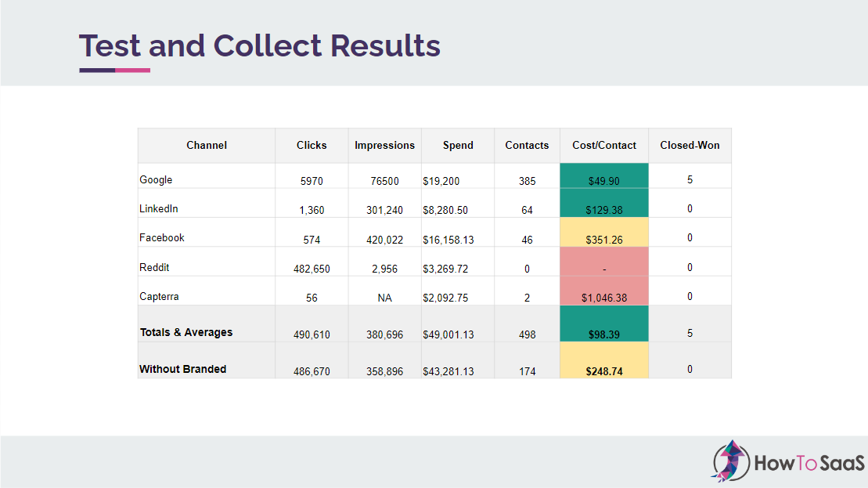
Task: Click LinkedIn clicks value 1,360
Action: pyautogui.click(x=312, y=211)
